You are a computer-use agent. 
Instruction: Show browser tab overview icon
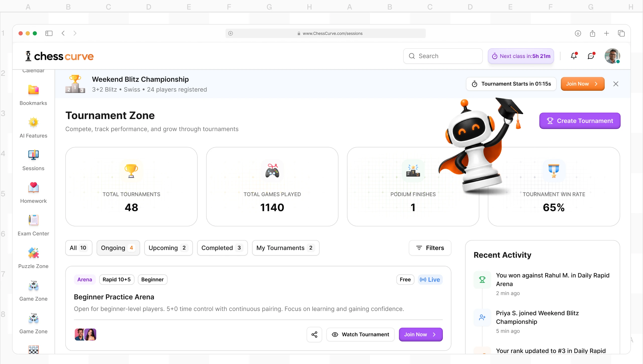coord(621,33)
